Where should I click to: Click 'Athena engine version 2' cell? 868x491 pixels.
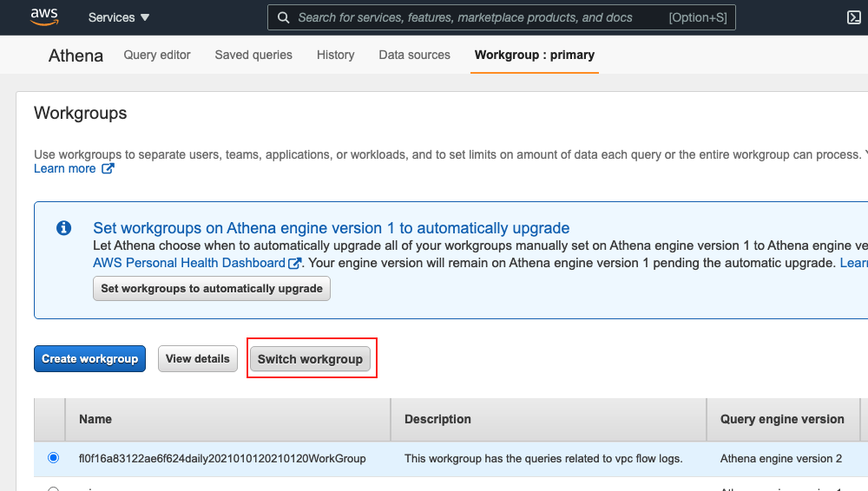pyautogui.click(x=781, y=458)
